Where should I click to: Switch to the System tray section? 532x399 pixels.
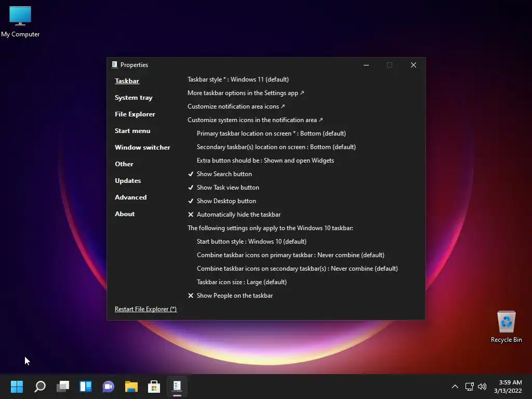click(x=134, y=98)
